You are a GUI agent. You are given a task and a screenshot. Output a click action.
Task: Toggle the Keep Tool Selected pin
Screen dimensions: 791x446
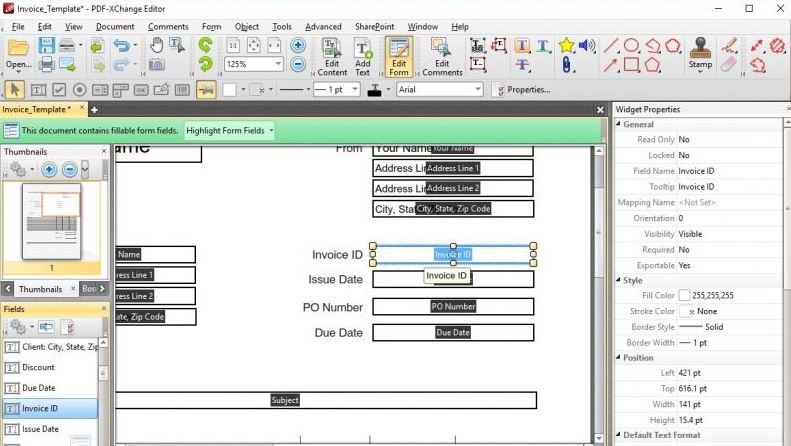[206, 90]
